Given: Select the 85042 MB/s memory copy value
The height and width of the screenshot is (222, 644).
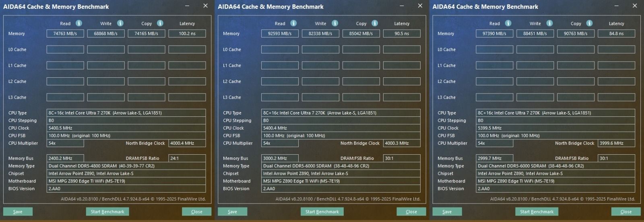Looking at the screenshot, I should pos(361,33).
